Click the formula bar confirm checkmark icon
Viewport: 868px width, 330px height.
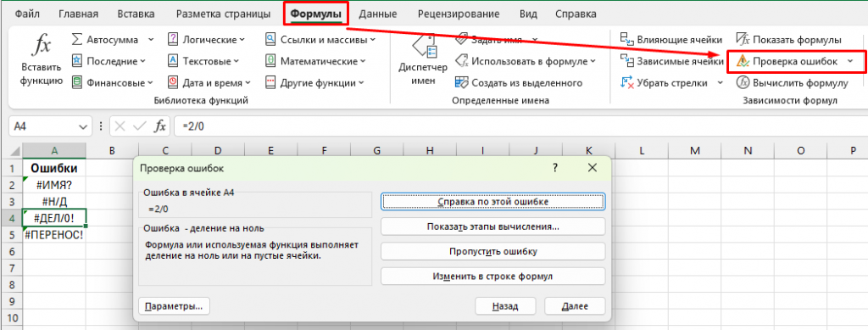pyautogui.click(x=140, y=126)
